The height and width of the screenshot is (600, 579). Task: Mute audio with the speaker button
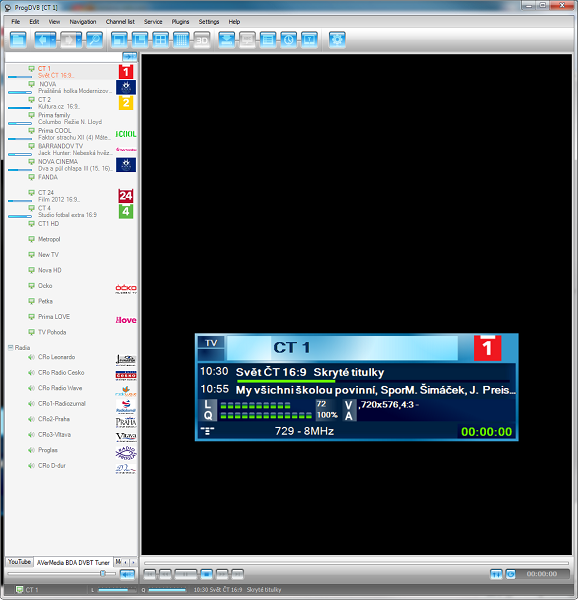(127, 574)
